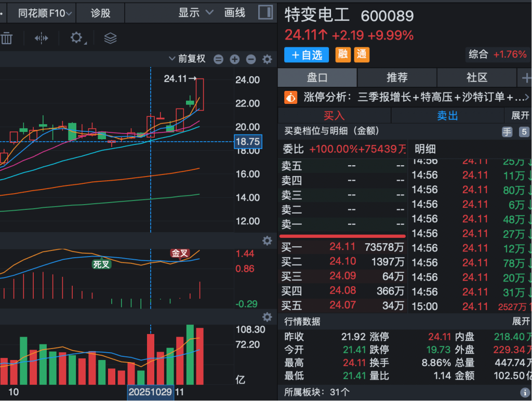The width and height of the screenshot is (532, 401).
Task: Add stock with the +自选 button
Action: click(307, 55)
